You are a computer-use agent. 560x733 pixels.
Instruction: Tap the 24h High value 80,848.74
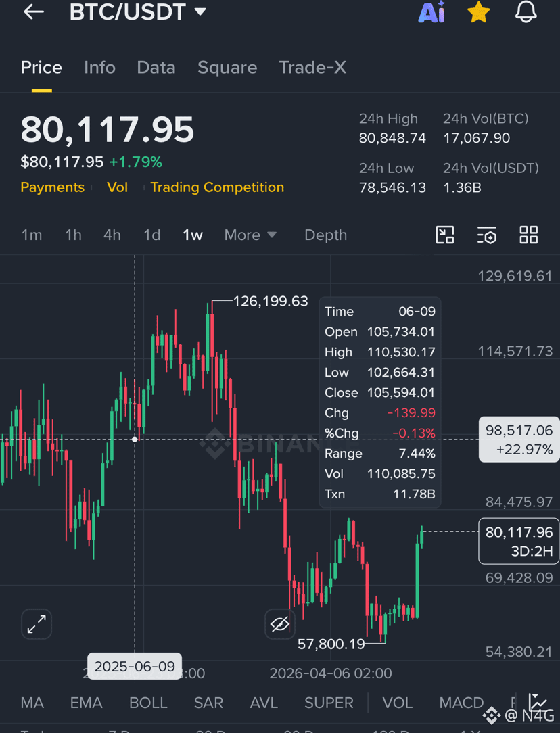(x=392, y=138)
